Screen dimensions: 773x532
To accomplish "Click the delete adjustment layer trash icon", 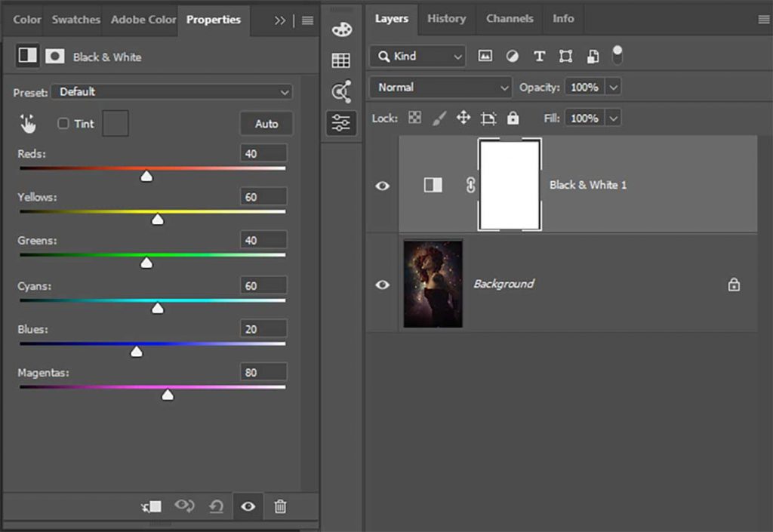I will click(280, 506).
